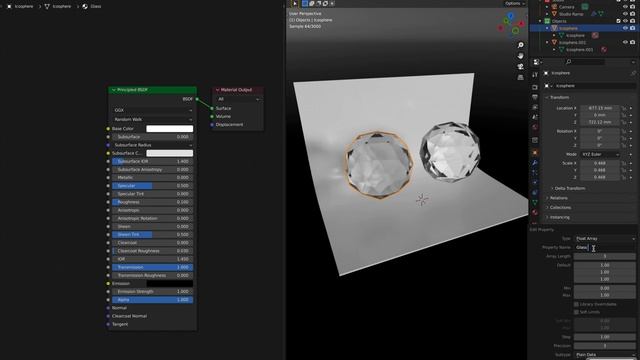640x360 pixels.
Task: Select Icosphere.002 object in outliner
Action: click(x=572, y=42)
